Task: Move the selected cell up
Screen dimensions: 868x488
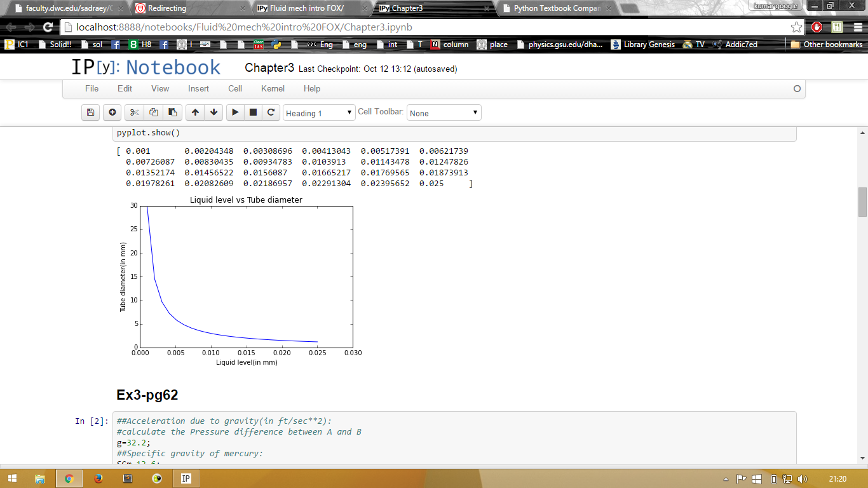Action: pos(195,112)
